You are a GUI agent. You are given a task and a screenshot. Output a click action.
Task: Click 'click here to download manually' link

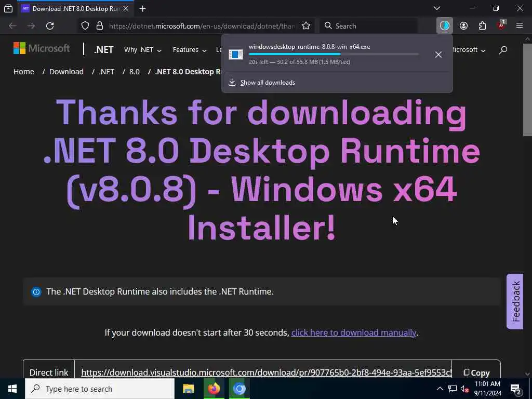click(x=353, y=332)
